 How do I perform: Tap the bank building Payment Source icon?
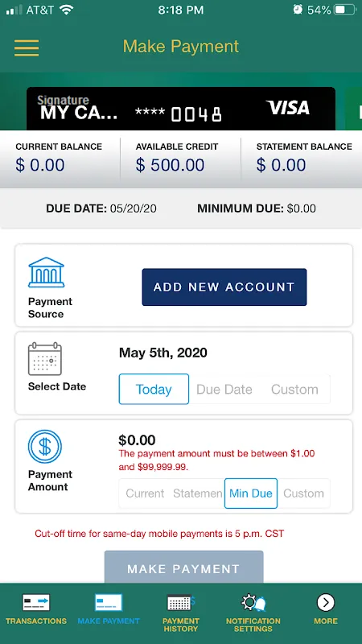46,272
